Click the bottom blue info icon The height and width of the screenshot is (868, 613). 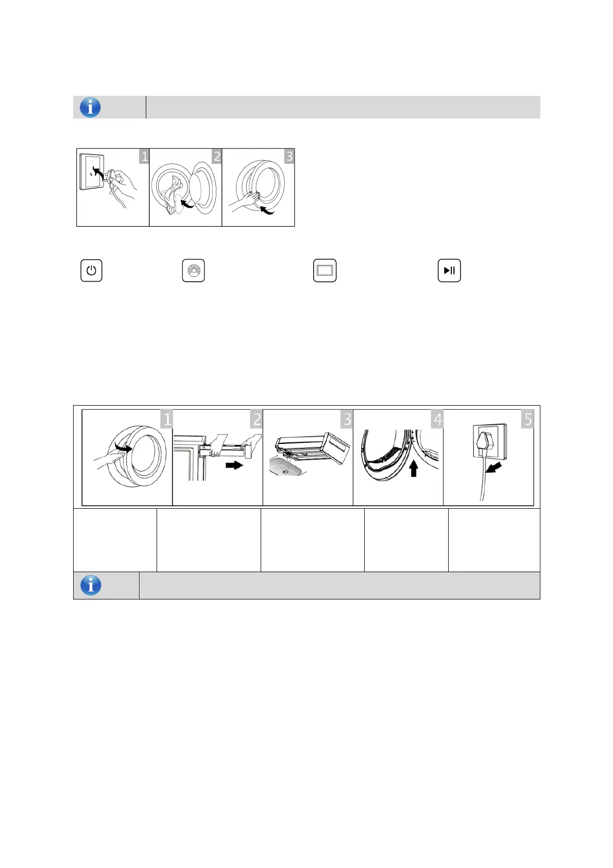tap(91, 586)
